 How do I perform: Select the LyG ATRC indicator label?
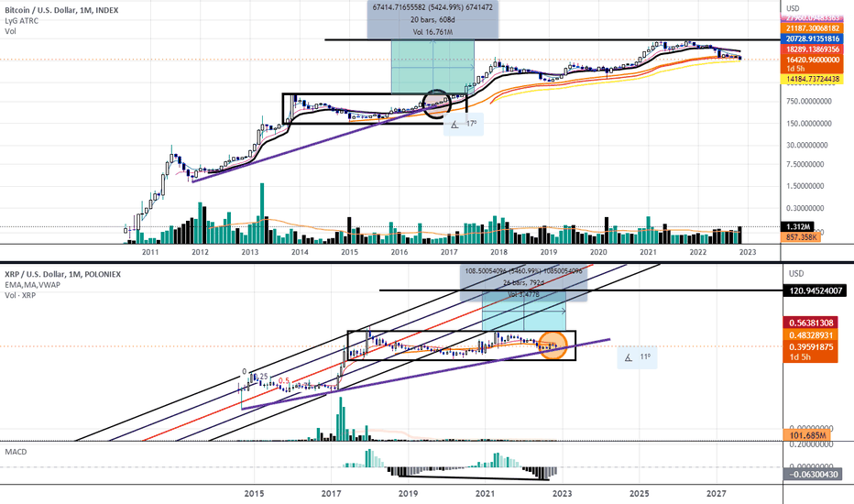pos(21,21)
